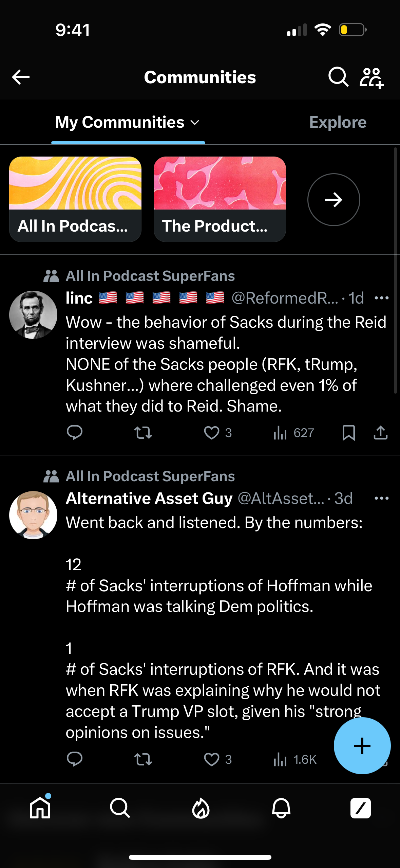Go back with the back arrow
The image size is (400, 868).
(21, 77)
